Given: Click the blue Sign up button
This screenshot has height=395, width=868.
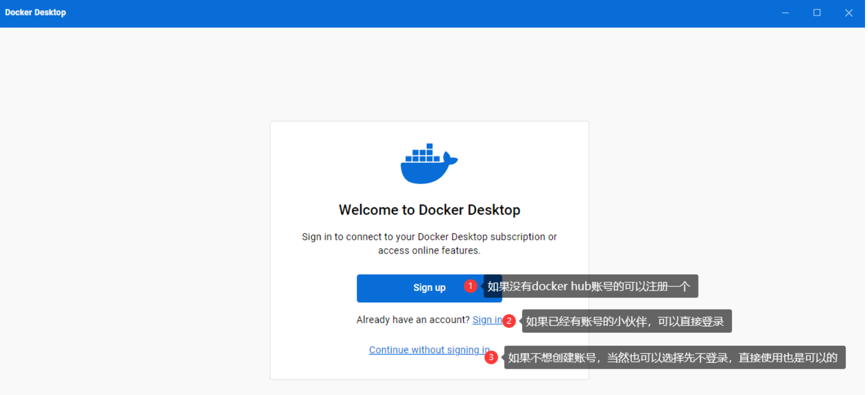Looking at the screenshot, I should coord(429,288).
